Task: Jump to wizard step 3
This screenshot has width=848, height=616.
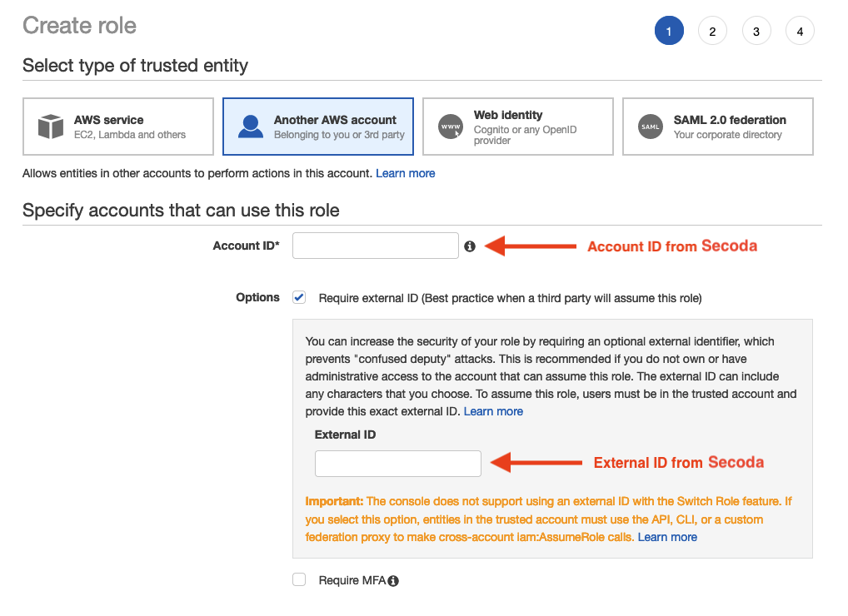Action: 756,32
